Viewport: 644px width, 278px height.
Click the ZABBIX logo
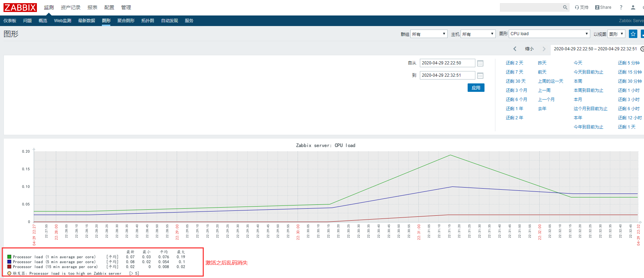pos(20,7)
